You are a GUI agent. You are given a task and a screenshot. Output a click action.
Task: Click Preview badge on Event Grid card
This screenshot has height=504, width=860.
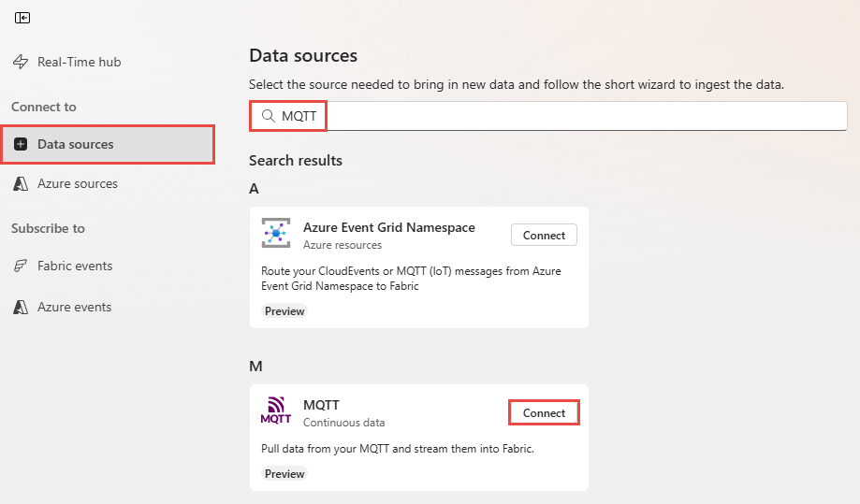(284, 311)
